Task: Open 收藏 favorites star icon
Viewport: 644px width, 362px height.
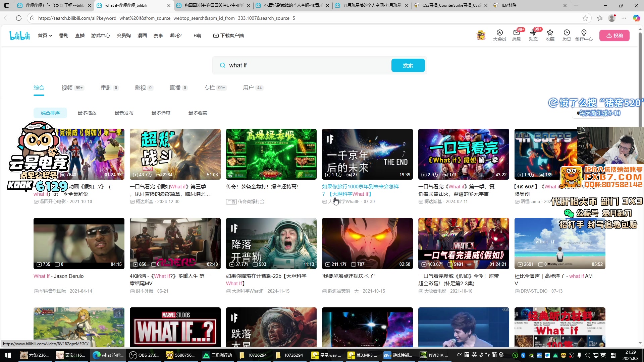Action: 550,35
